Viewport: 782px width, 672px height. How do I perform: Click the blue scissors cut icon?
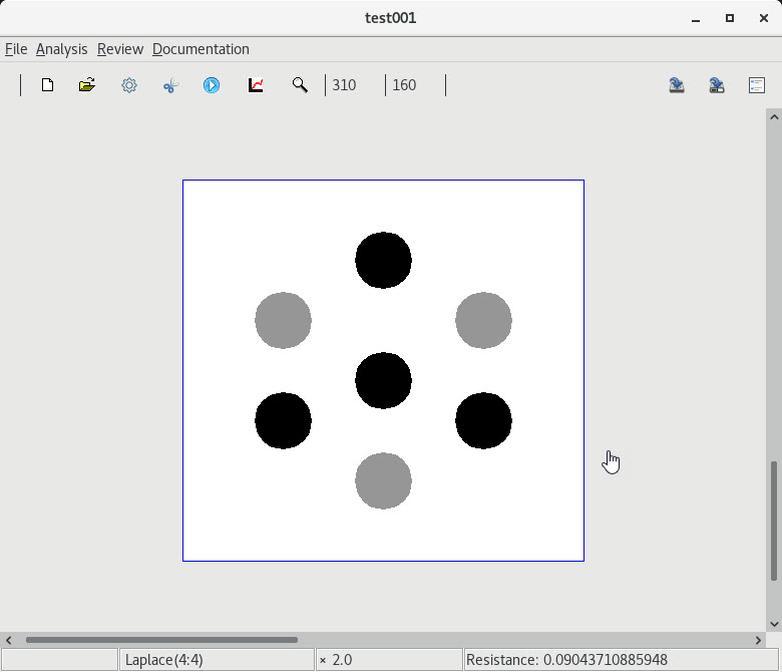pos(170,85)
